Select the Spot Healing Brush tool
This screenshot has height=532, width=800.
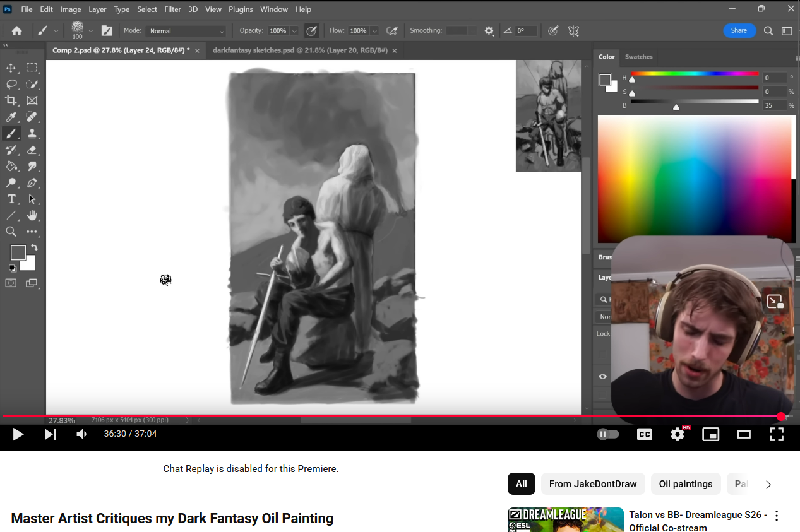click(32, 117)
